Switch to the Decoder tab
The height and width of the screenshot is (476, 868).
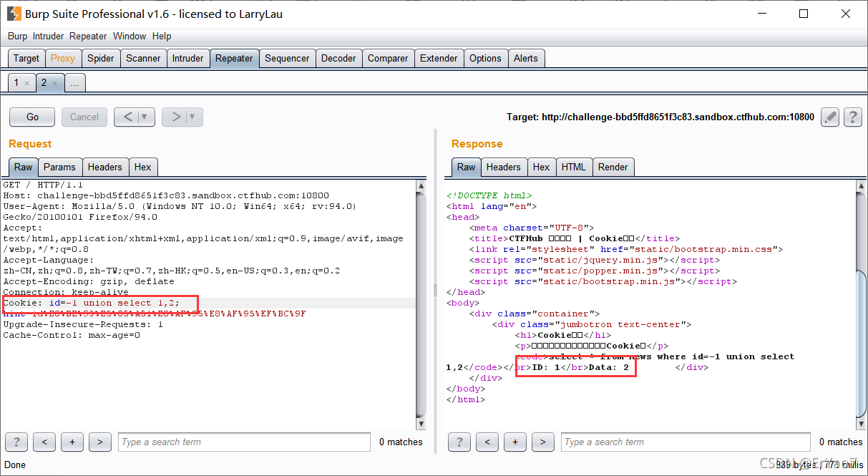(x=338, y=58)
